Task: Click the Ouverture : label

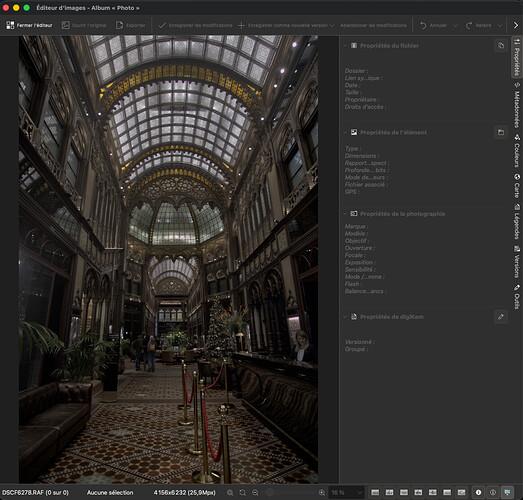Action: (360, 248)
